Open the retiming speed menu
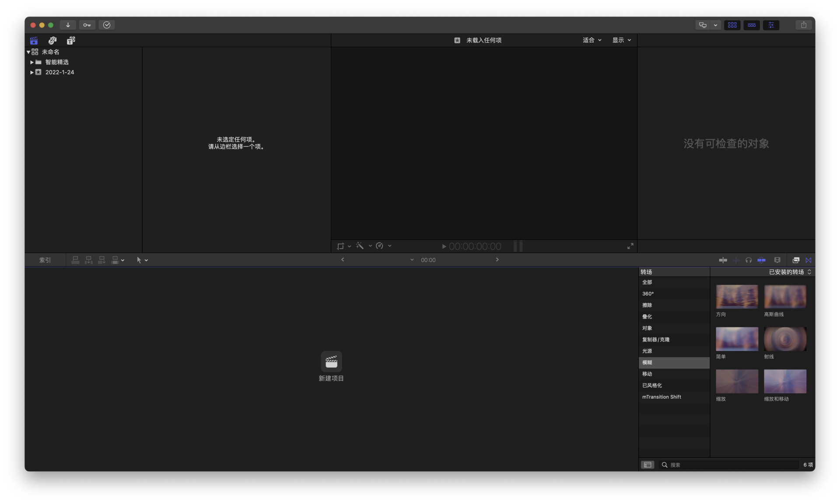 pyautogui.click(x=383, y=246)
